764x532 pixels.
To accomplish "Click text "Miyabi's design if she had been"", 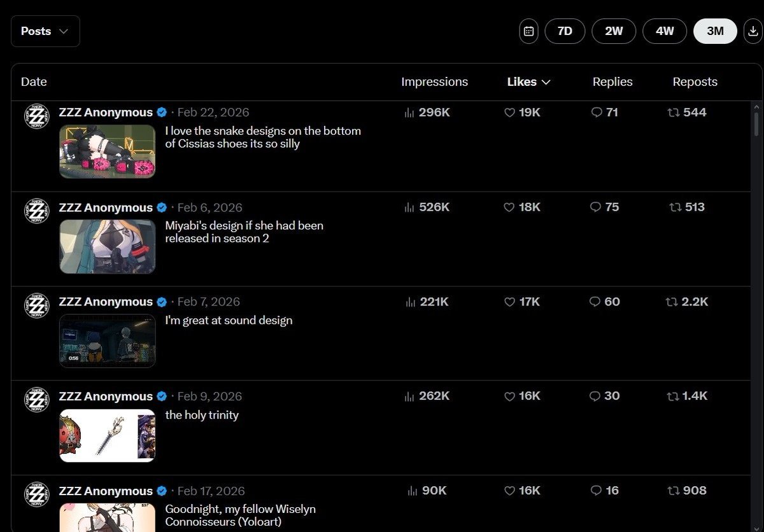I will point(244,226).
